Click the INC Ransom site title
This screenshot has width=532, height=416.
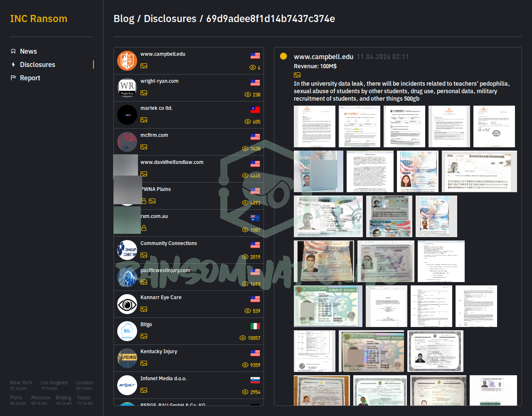click(39, 19)
